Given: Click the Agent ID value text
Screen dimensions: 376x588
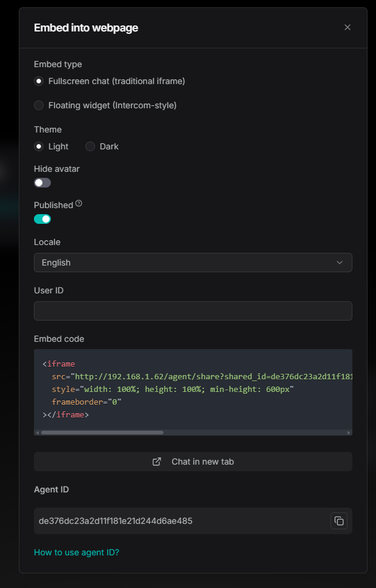Looking at the screenshot, I should point(116,521).
